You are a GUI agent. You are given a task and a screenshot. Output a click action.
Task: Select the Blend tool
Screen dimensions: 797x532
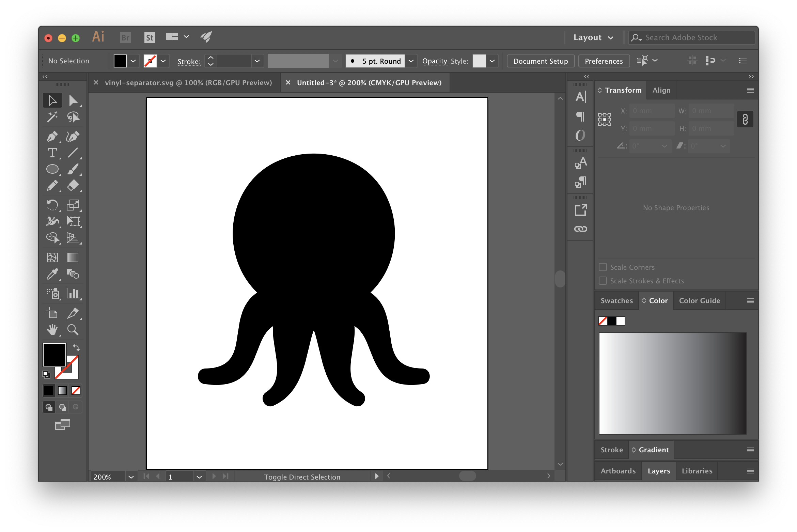click(x=73, y=274)
